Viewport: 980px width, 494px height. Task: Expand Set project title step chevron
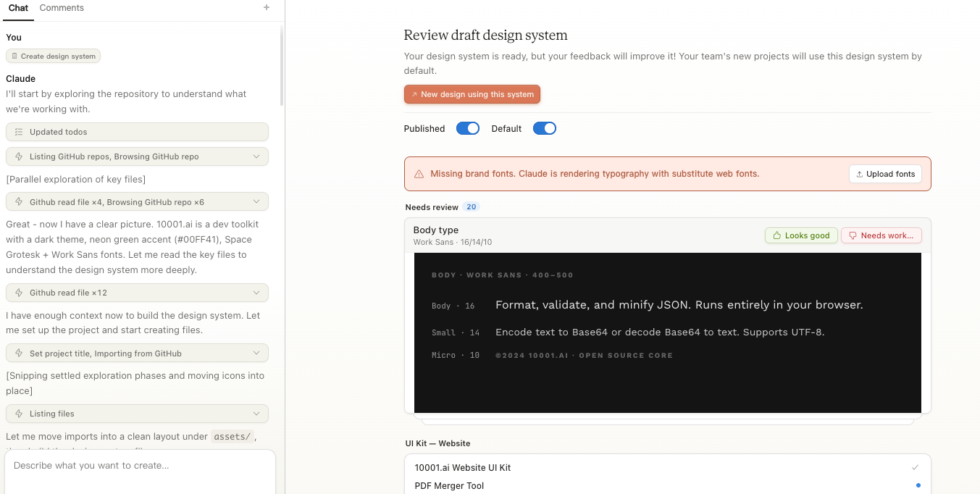pos(256,353)
